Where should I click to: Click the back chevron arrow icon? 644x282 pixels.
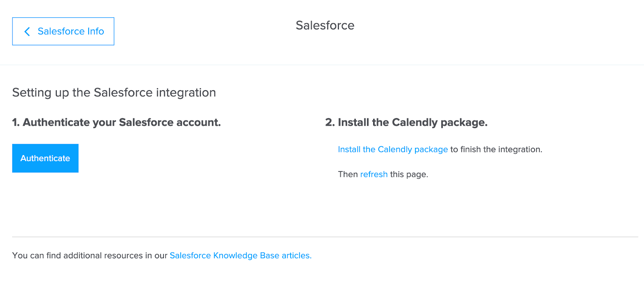[27, 31]
